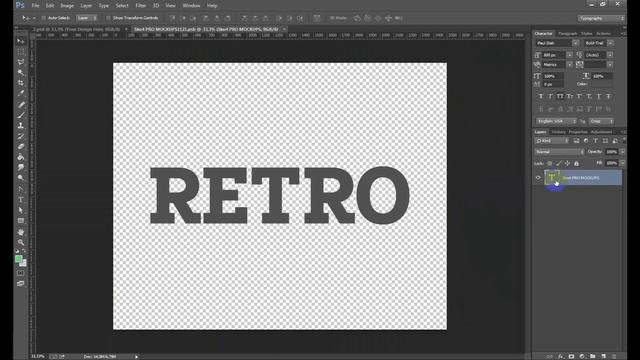Open the Crisp anti-aliasing dropdown
This screenshot has width=640, height=360.
click(x=601, y=121)
